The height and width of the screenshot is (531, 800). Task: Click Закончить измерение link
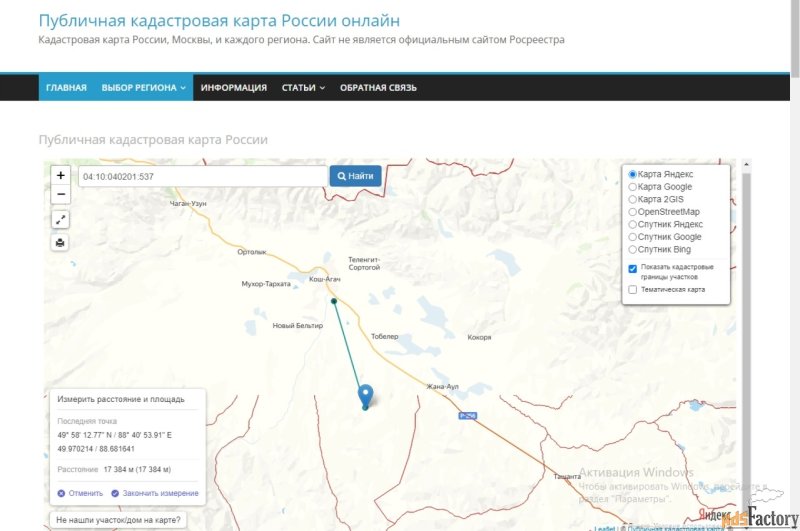tap(160, 493)
